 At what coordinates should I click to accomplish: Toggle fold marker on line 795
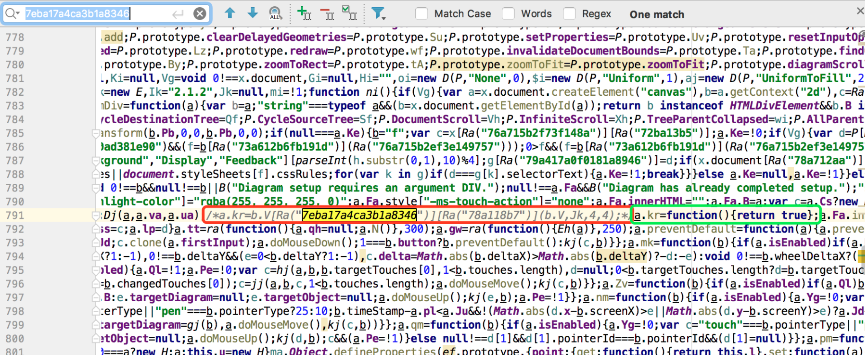click(x=96, y=270)
